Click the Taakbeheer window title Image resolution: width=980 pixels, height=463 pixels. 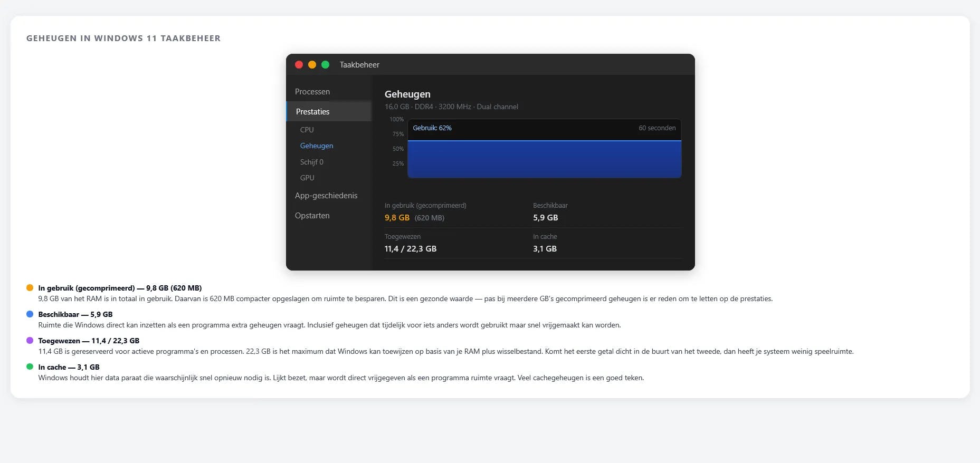pos(359,65)
